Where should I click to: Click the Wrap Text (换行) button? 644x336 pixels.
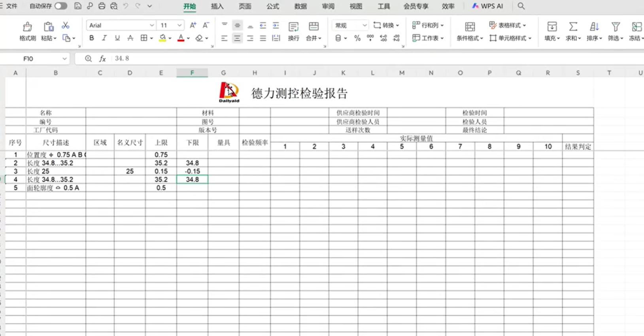(293, 31)
